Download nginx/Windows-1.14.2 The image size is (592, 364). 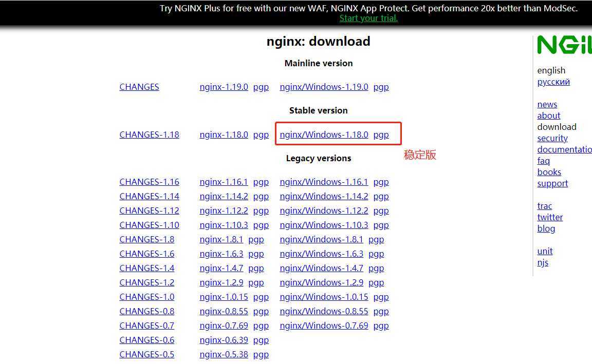coord(324,196)
